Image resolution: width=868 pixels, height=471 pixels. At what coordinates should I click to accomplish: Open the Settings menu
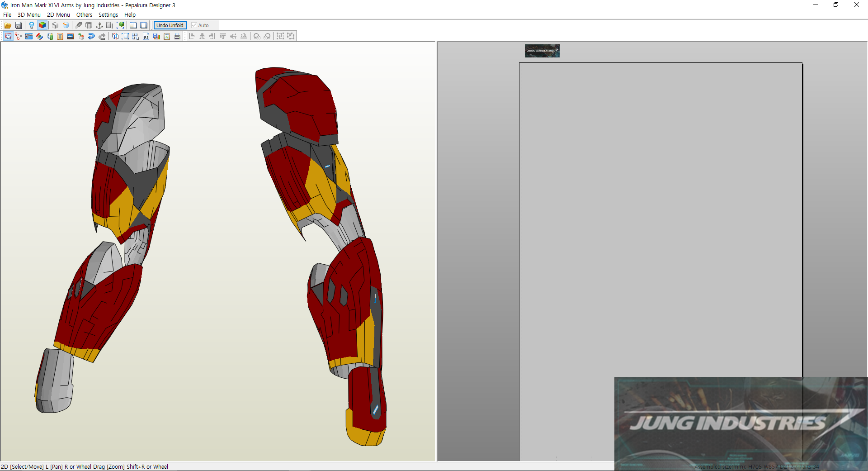click(108, 14)
